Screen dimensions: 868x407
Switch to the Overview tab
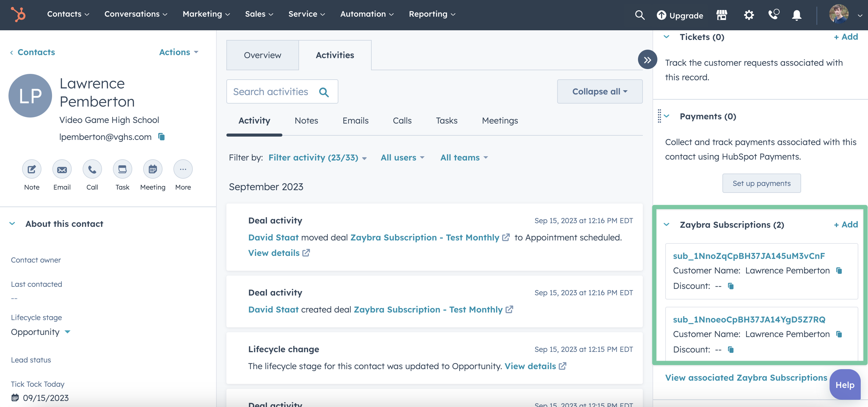[x=262, y=55]
